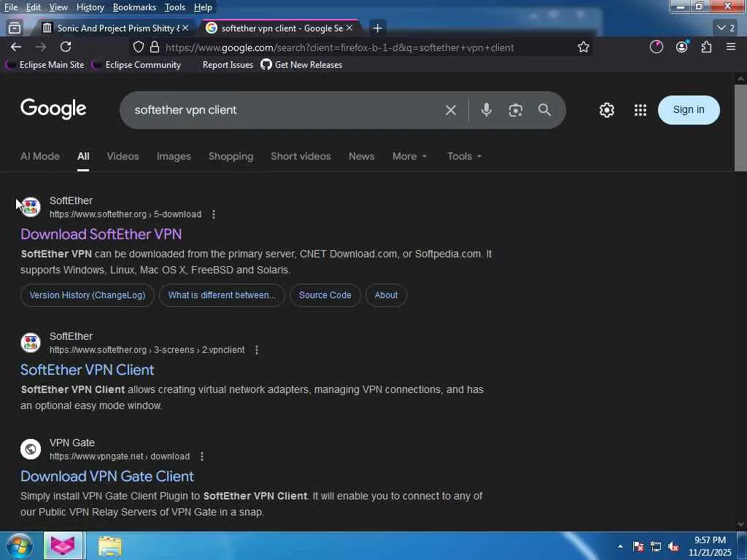
Task: Open the tracking protection shield icon
Action: tap(138, 47)
